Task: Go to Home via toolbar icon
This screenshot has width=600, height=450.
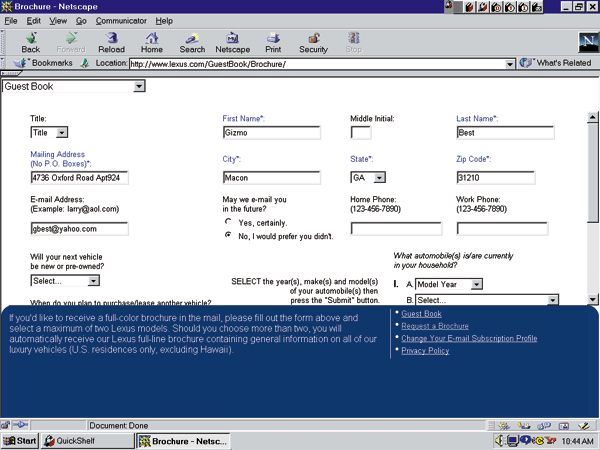Action: coord(151,40)
